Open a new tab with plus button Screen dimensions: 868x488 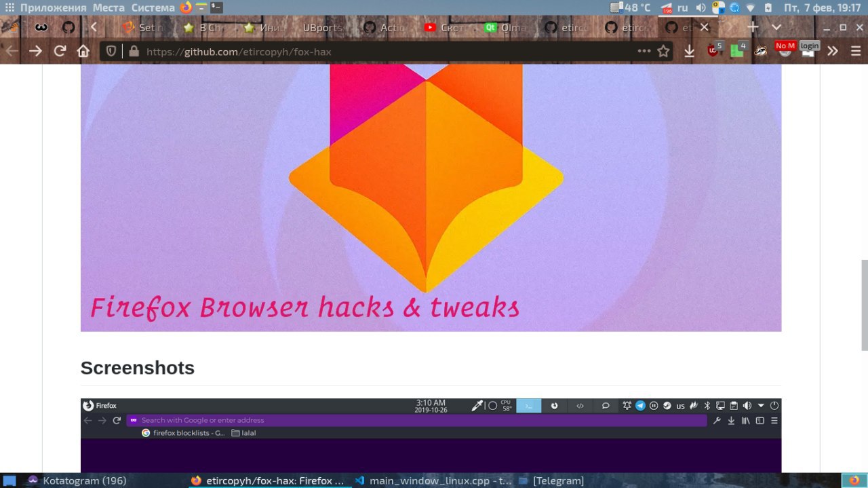(753, 27)
